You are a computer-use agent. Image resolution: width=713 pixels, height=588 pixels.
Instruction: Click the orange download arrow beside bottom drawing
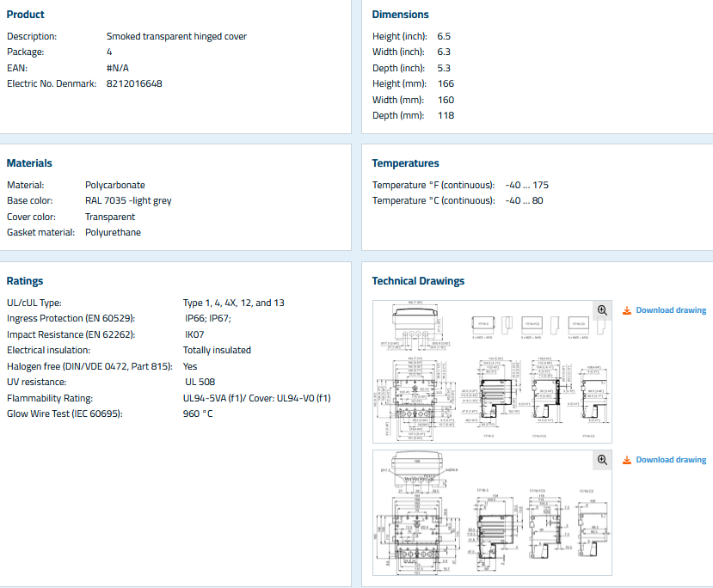tap(627, 460)
